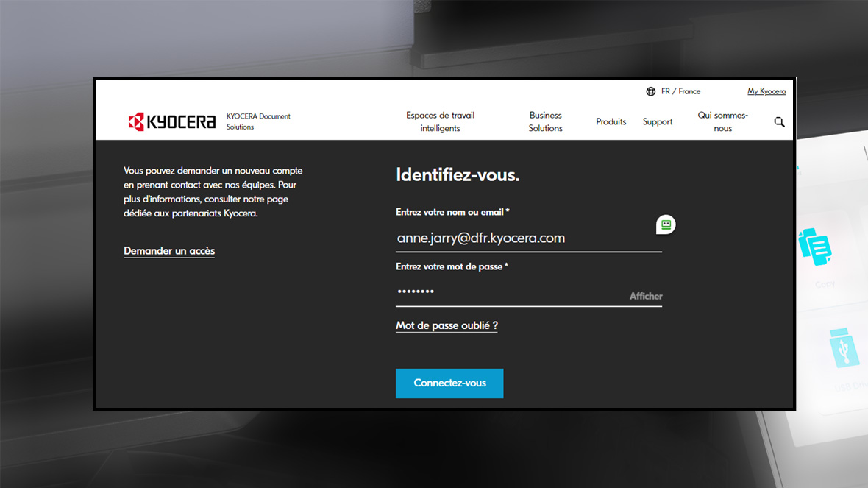Open the search magnifier icon

coord(779,122)
